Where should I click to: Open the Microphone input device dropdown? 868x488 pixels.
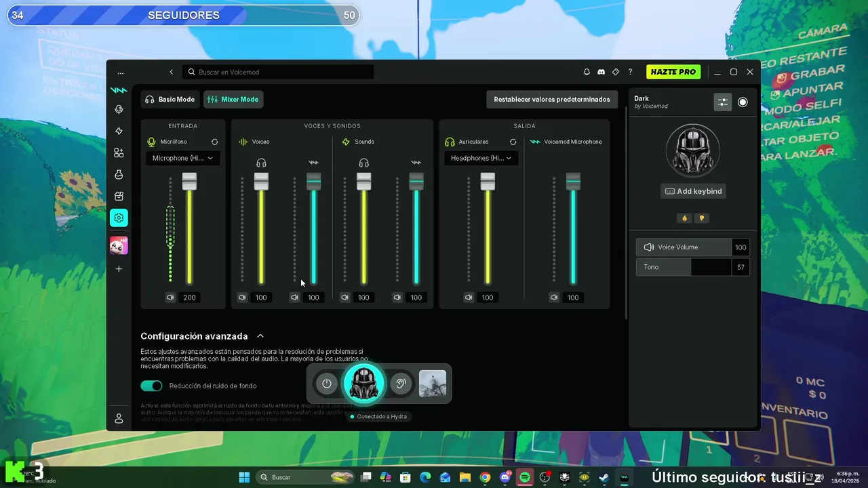182,158
